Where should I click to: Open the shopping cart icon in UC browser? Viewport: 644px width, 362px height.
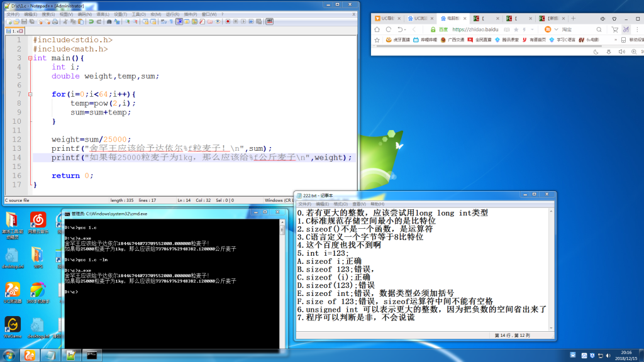(x=615, y=30)
